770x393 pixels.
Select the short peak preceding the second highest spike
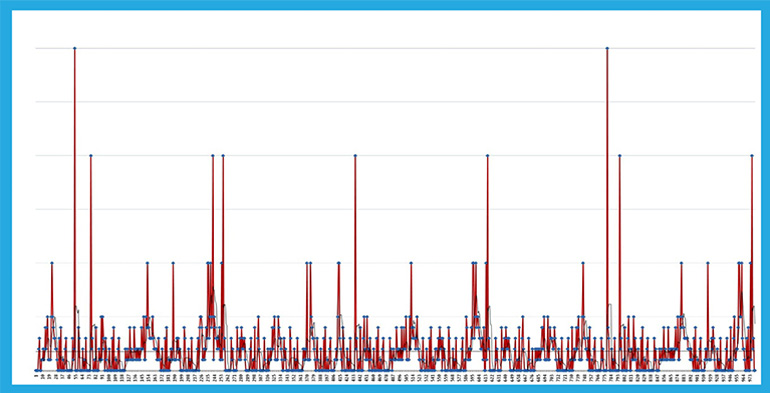(x=583, y=263)
